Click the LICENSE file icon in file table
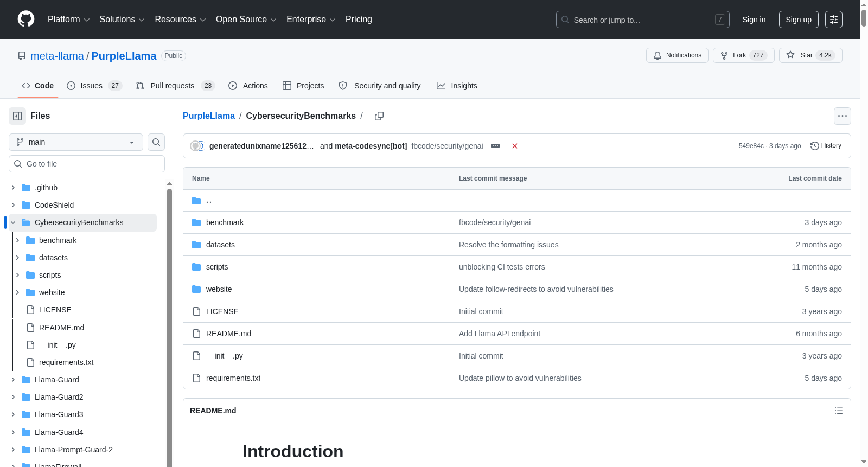 pyautogui.click(x=196, y=311)
